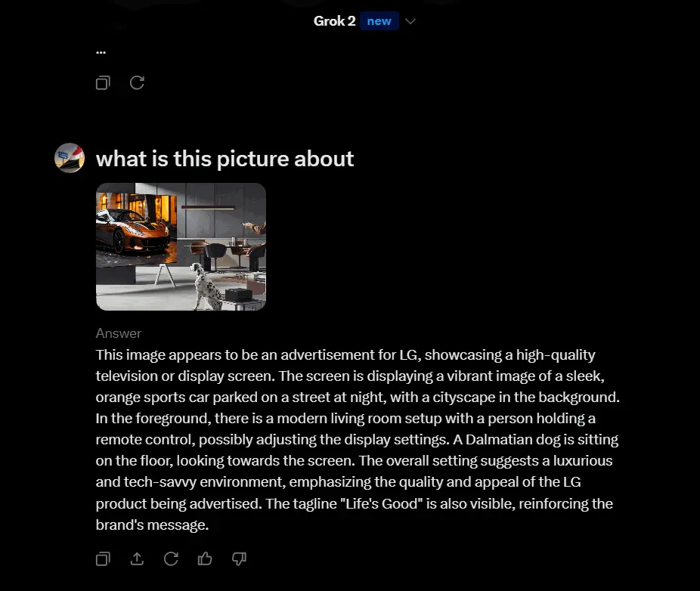The height and width of the screenshot is (591, 700).
Task: Click the first line mentioning advertisement for LG
Action: pos(345,355)
